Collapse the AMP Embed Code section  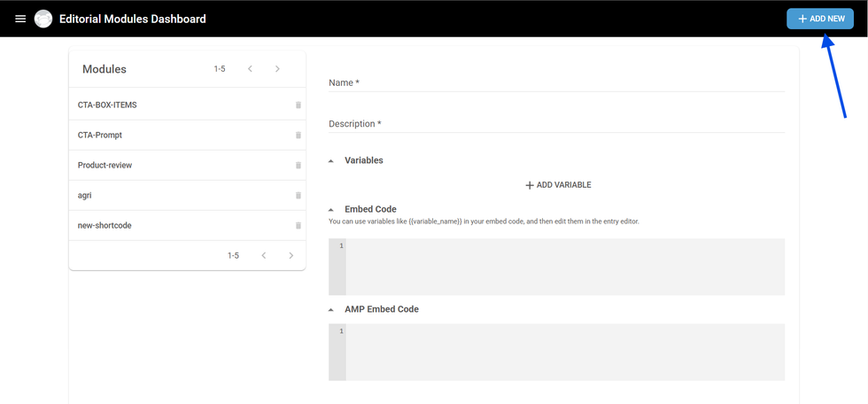pos(331,309)
